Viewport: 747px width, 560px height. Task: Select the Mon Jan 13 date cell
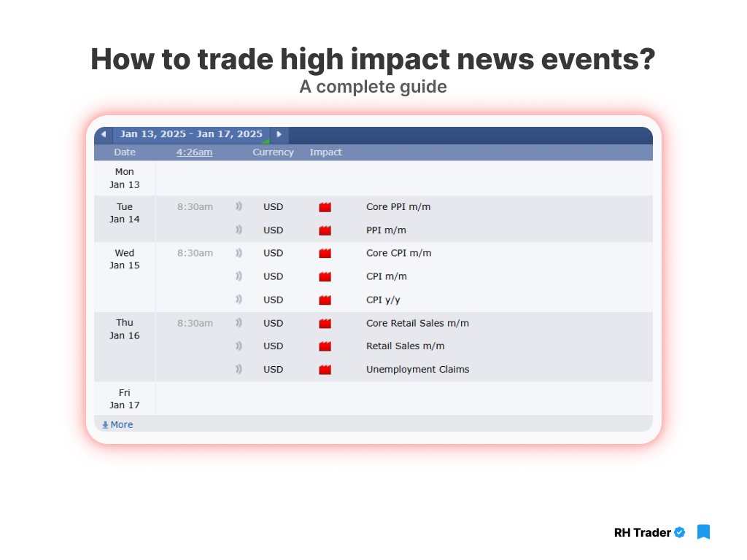(x=124, y=178)
